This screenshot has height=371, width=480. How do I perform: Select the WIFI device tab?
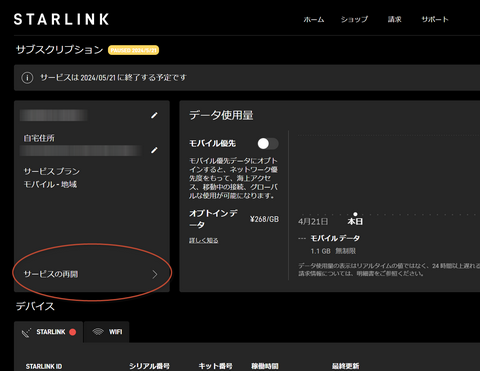[x=107, y=332]
